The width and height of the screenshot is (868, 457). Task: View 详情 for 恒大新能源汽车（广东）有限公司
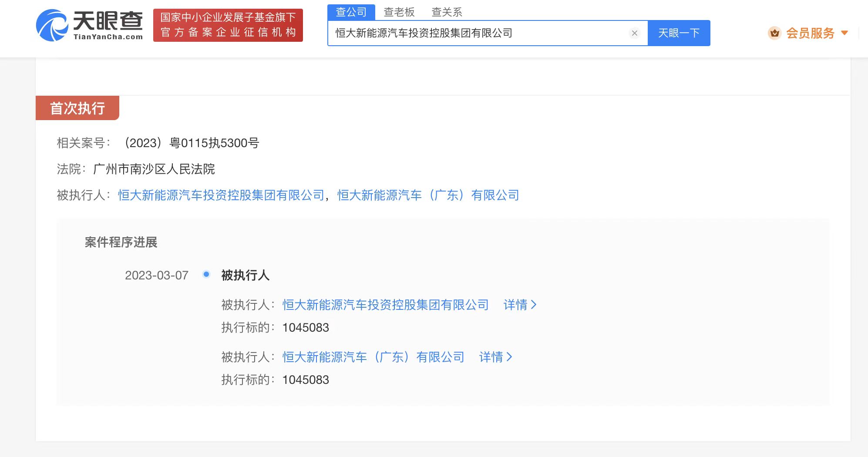495,357
